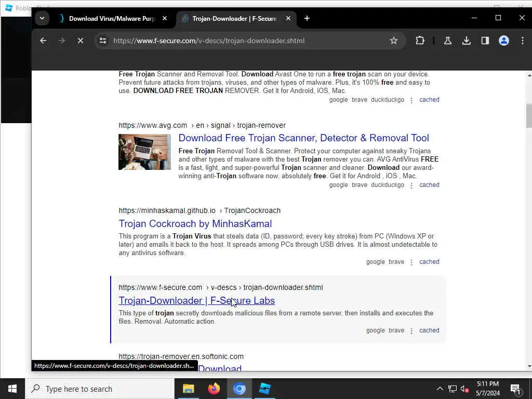Click the taskbar search box
The width and height of the screenshot is (532, 399).
[99, 389]
